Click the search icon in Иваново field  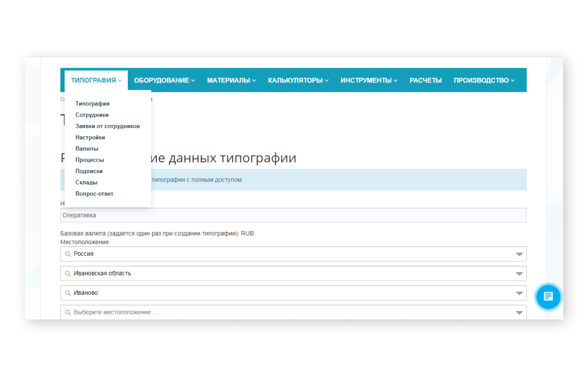[x=68, y=293]
